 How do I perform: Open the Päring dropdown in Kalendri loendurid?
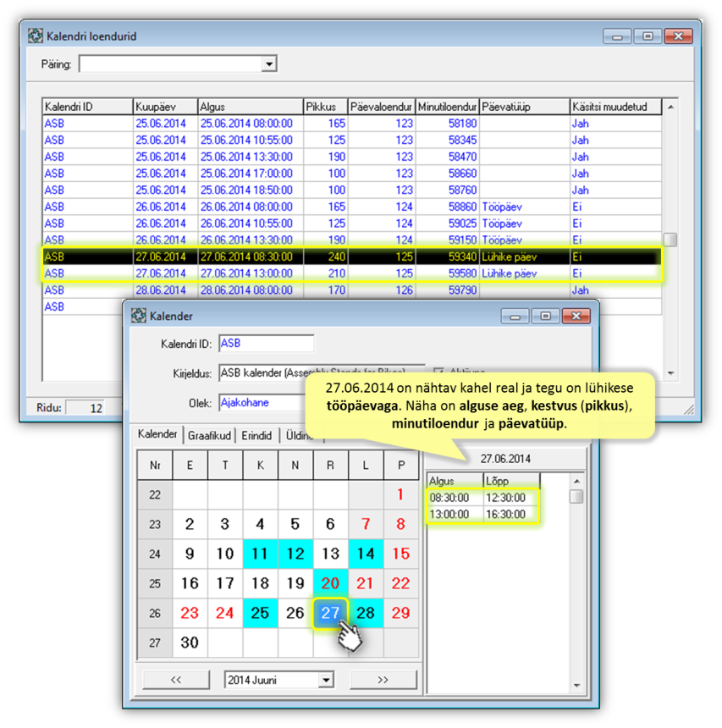tap(269, 64)
